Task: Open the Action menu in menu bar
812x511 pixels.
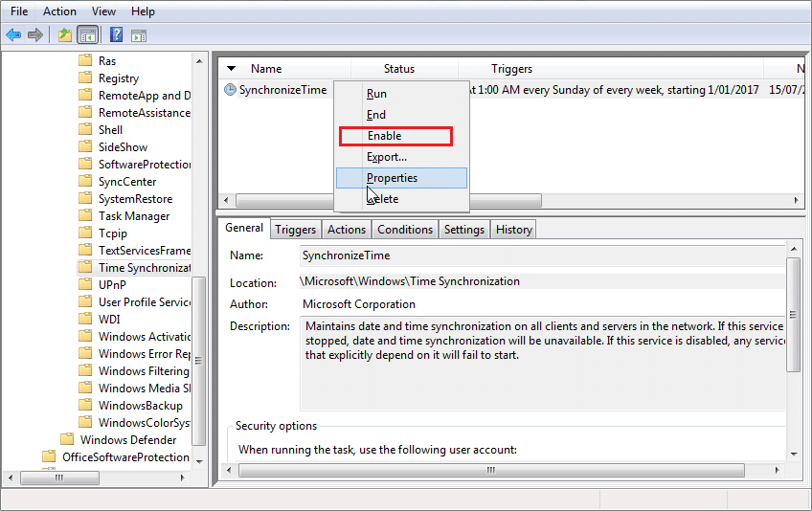Action: 59,11
